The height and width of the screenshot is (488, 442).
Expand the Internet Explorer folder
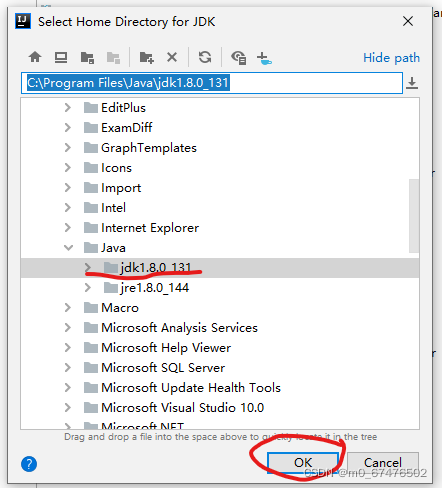(x=68, y=228)
